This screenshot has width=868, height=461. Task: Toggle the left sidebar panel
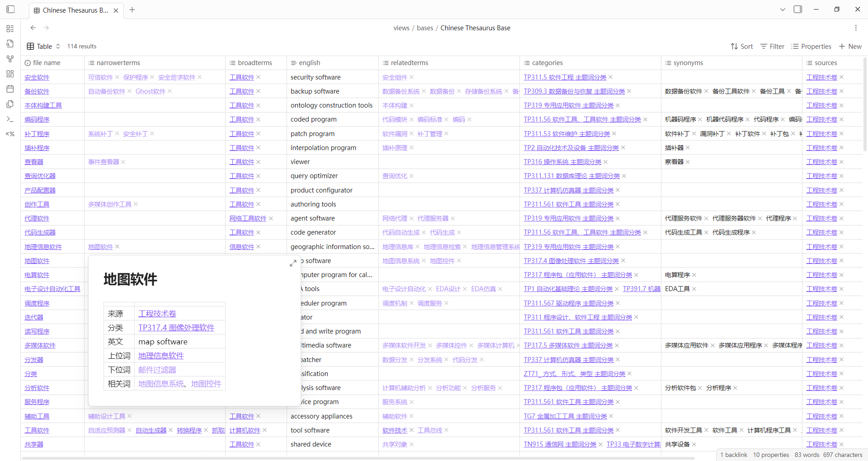[10, 9]
